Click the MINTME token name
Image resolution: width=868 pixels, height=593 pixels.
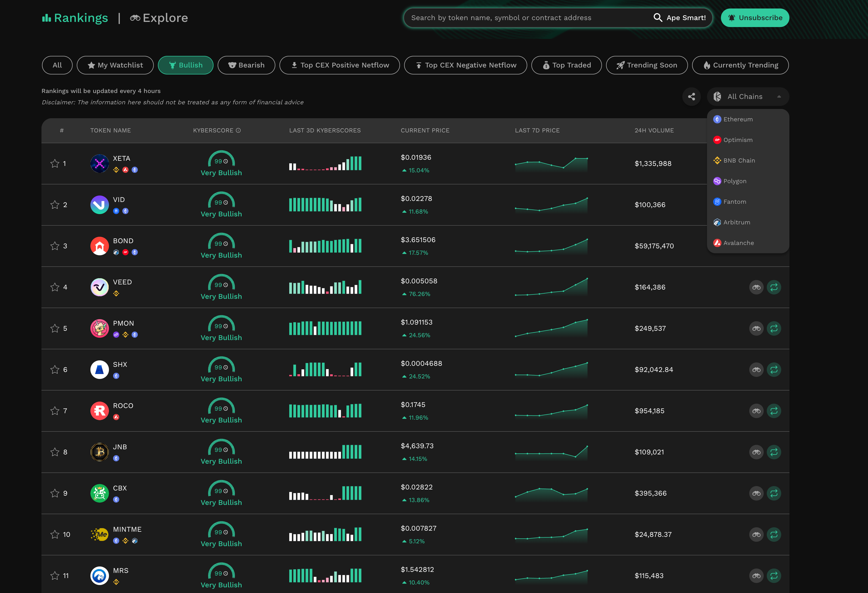click(127, 529)
